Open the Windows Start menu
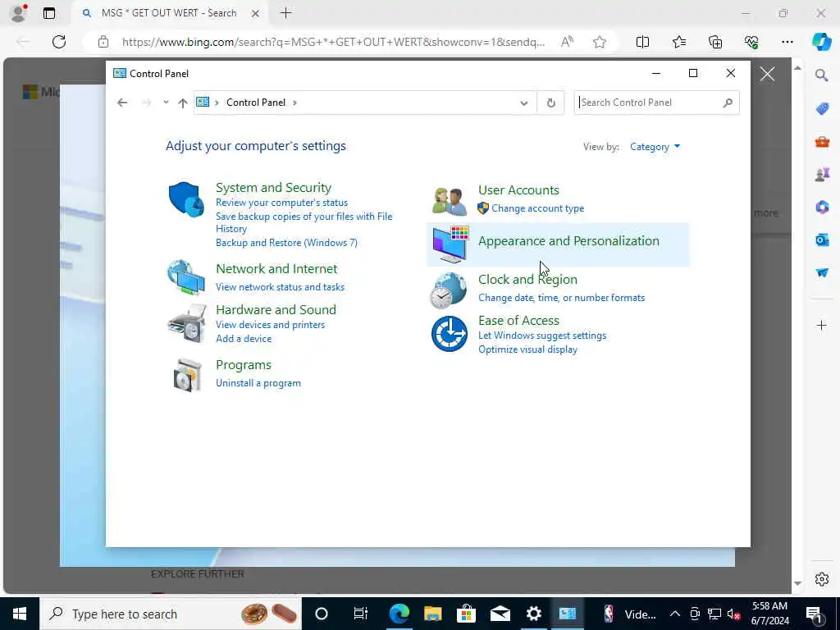 20,614
